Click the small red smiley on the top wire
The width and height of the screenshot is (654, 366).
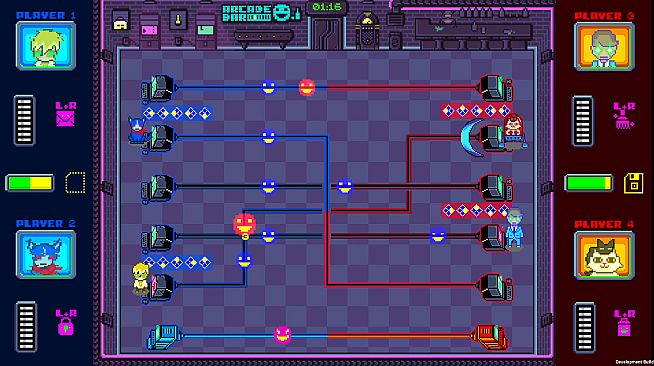[x=307, y=88]
